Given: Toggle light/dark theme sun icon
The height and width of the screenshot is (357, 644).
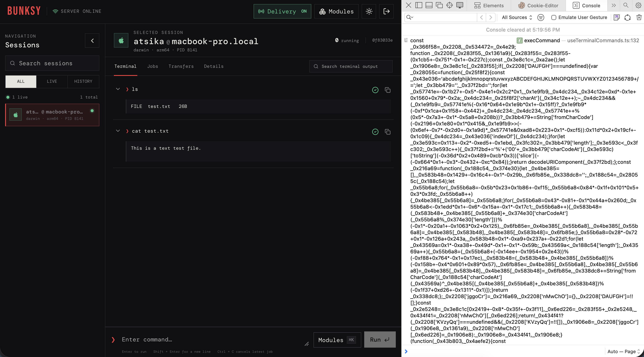Looking at the screenshot, I should (x=369, y=11).
